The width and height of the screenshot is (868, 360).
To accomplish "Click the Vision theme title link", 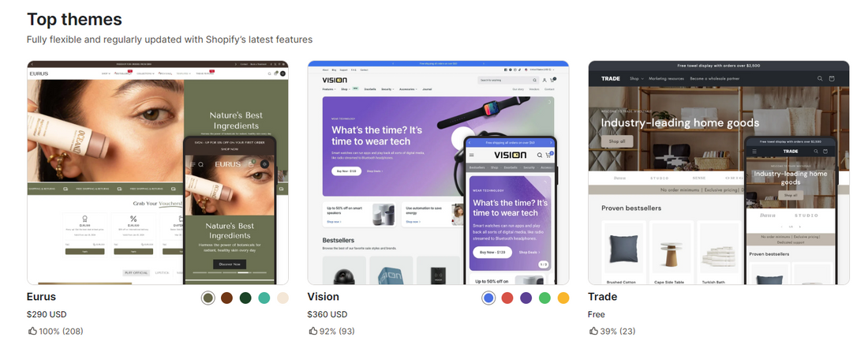I will [324, 297].
